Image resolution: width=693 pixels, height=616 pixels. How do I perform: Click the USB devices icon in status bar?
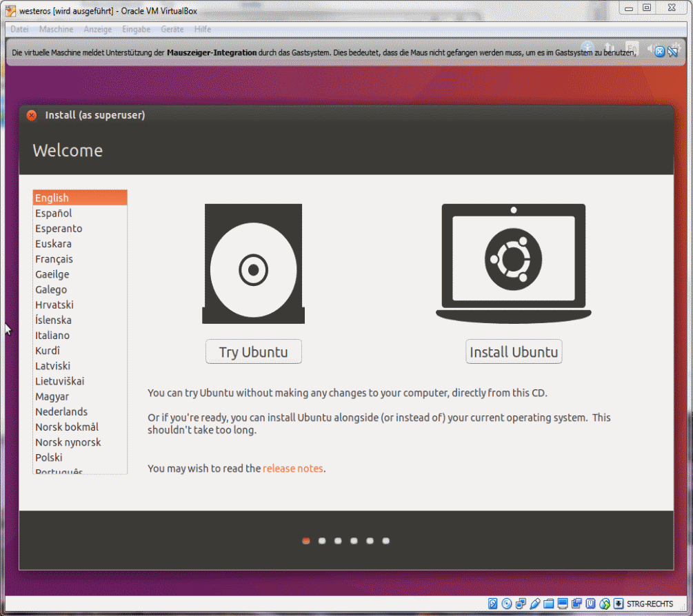point(535,604)
